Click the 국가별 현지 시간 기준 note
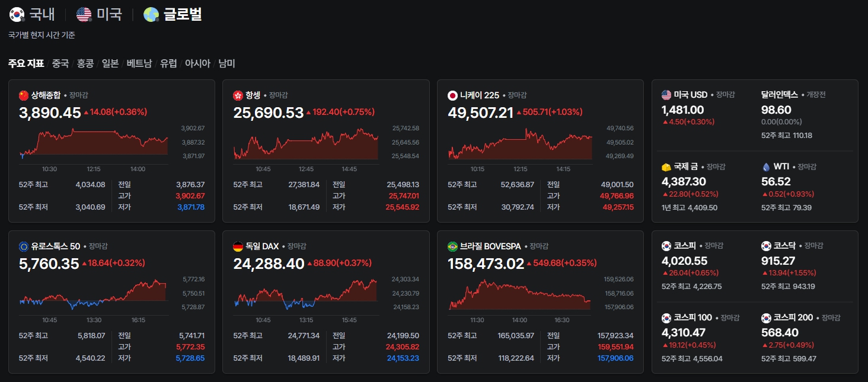 click(42, 35)
